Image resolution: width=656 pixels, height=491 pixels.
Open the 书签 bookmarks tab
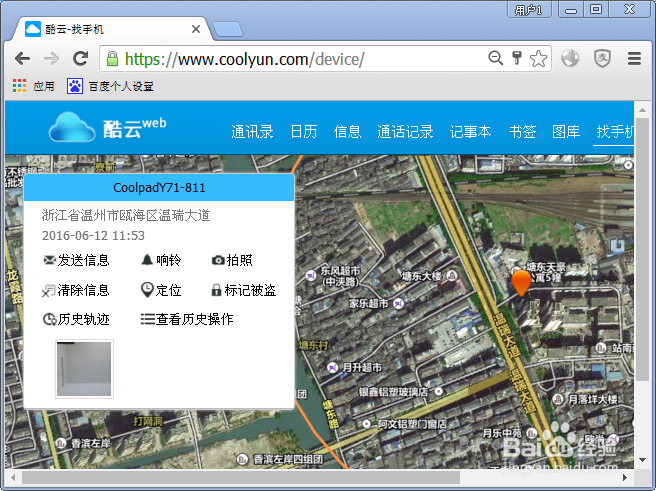click(522, 132)
